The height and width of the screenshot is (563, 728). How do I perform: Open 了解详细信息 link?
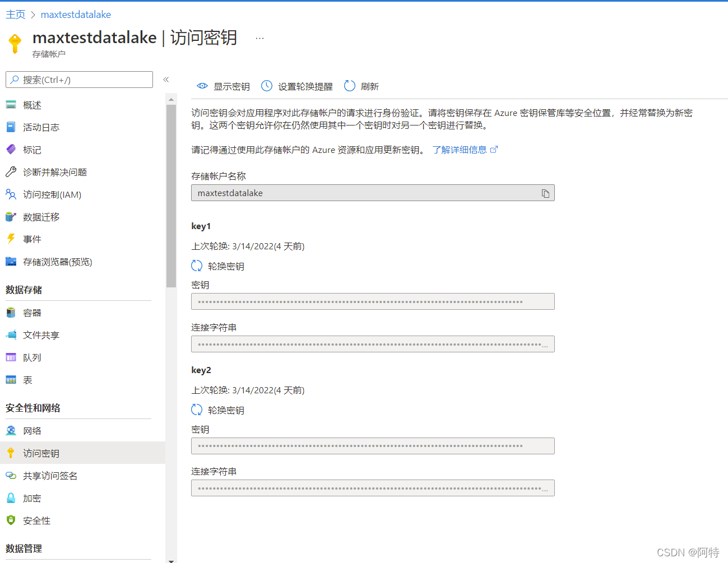[460, 150]
